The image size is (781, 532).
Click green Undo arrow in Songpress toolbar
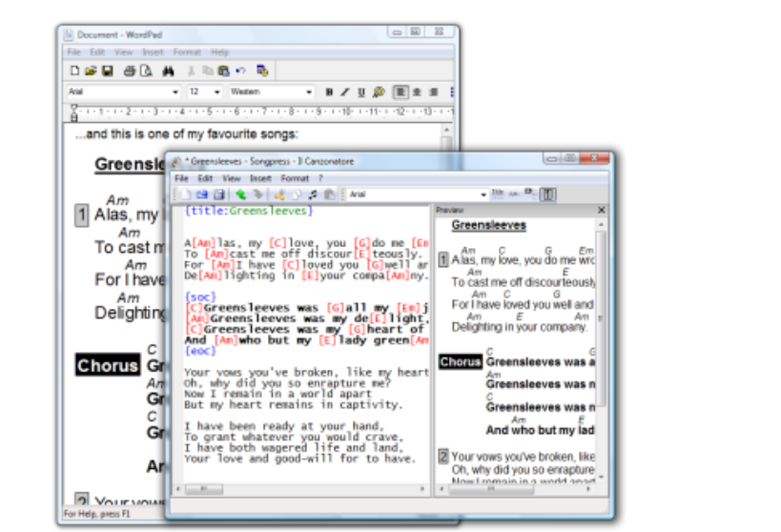(x=241, y=194)
